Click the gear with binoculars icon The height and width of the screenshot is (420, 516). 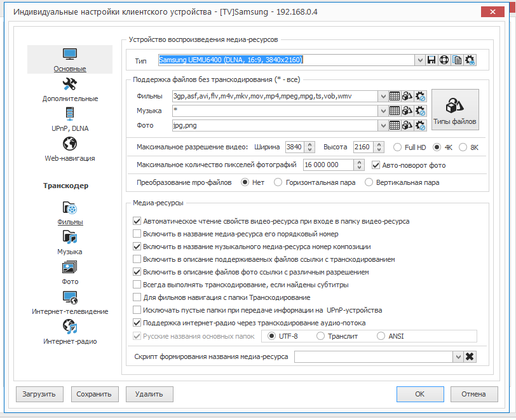470,60
